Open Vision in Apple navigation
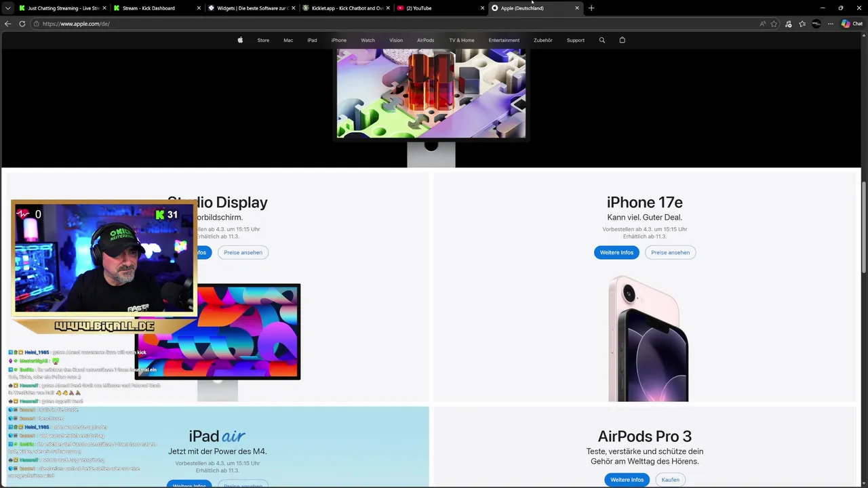The width and height of the screenshot is (868, 488). pos(396,40)
